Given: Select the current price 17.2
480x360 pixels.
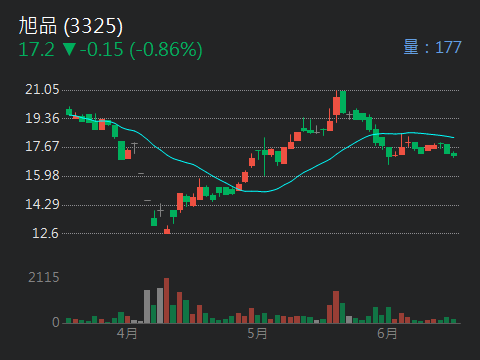Looking at the screenshot, I should pyautogui.click(x=36, y=49).
